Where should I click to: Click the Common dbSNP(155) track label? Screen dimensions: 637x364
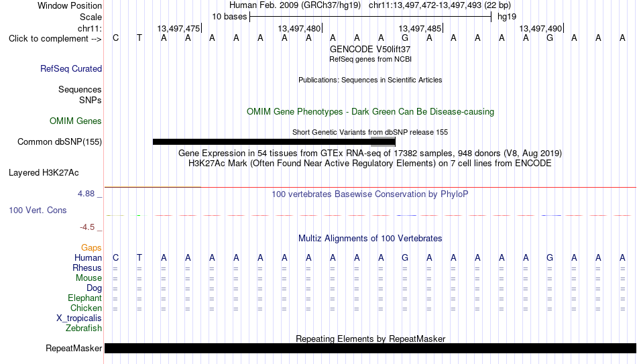[60, 142]
